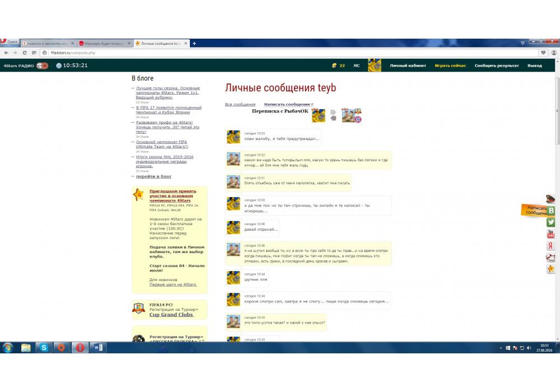The height and width of the screenshot is (392, 560).
Task: Click the Twitter share icon
Action: tap(551, 222)
